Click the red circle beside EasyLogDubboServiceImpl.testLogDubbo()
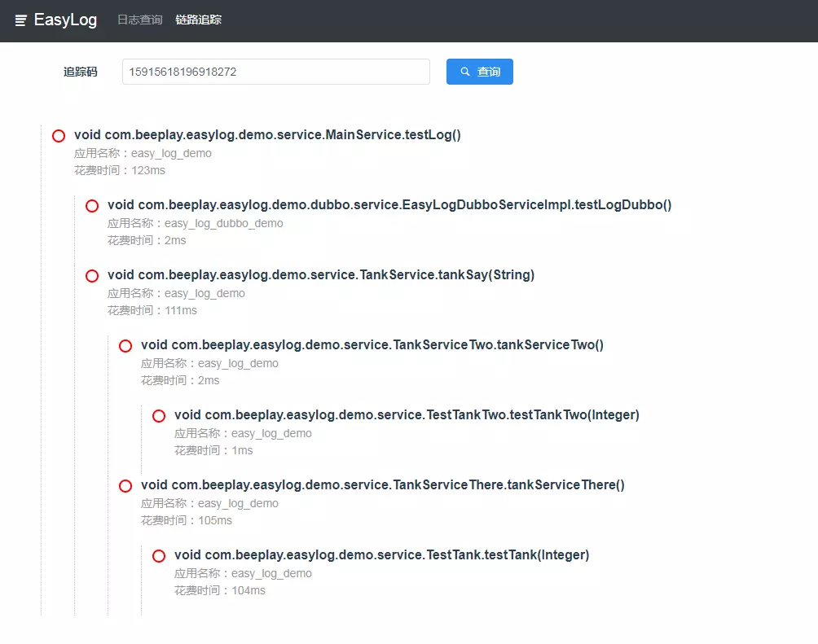Viewport: 818px width, 644px height. point(92,206)
